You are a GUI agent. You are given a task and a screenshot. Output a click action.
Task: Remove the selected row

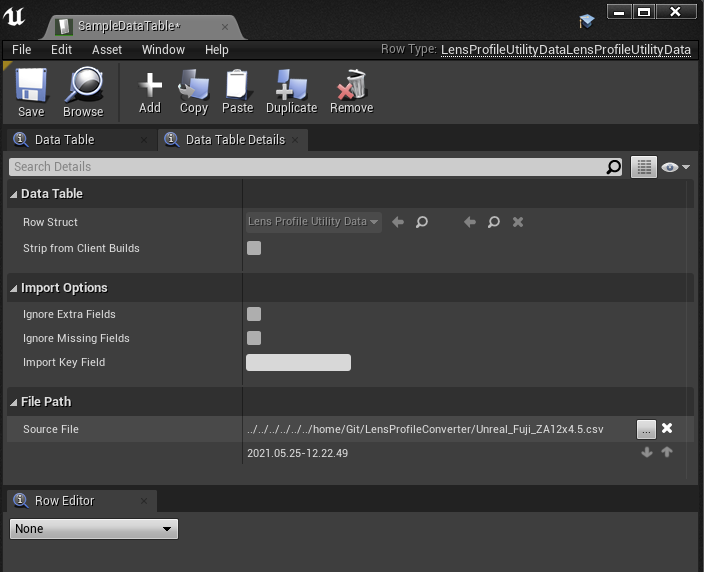351,92
